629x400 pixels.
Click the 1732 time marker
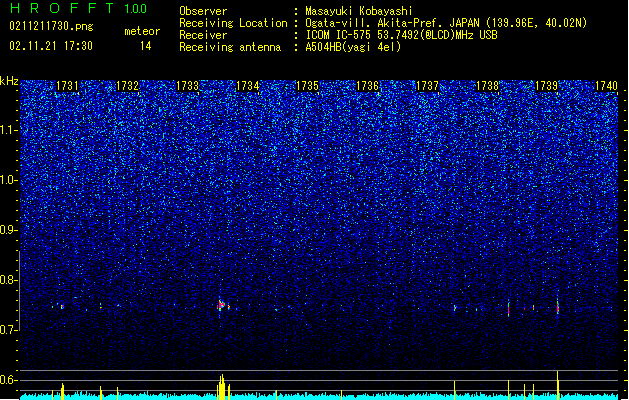point(127,85)
